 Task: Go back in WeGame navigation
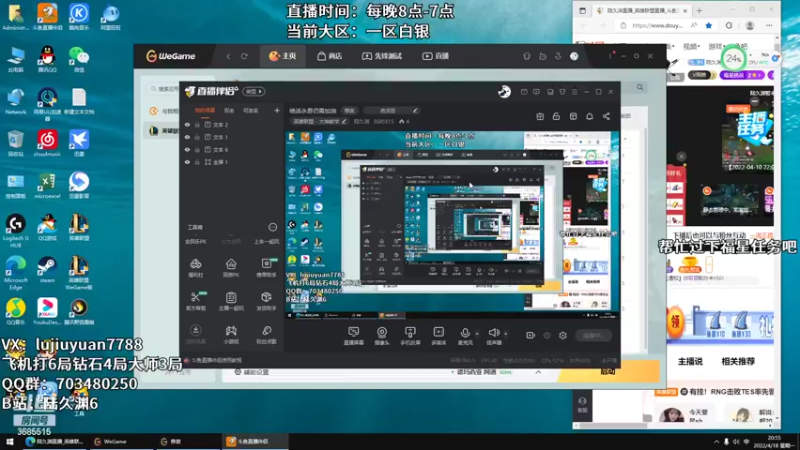pyautogui.click(x=228, y=56)
